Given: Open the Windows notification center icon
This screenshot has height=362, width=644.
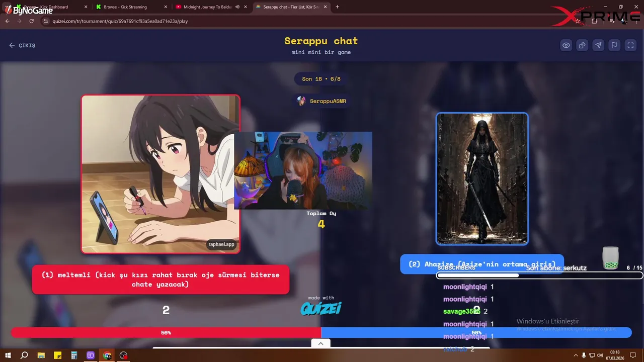Looking at the screenshot, I should 634,355.
